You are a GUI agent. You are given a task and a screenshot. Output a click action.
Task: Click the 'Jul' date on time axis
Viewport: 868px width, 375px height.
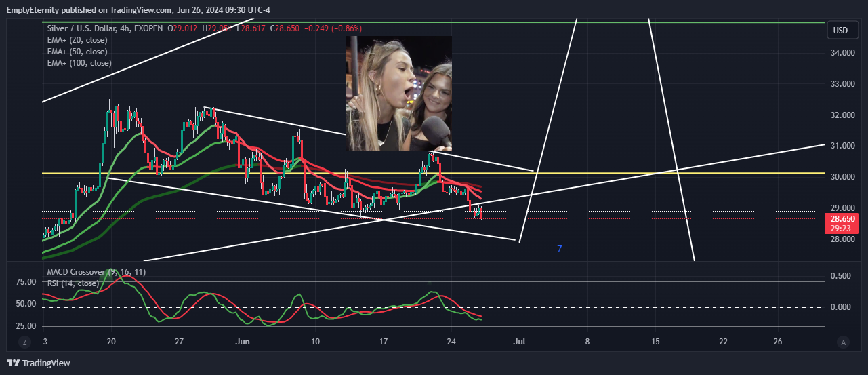pyautogui.click(x=520, y=342)
